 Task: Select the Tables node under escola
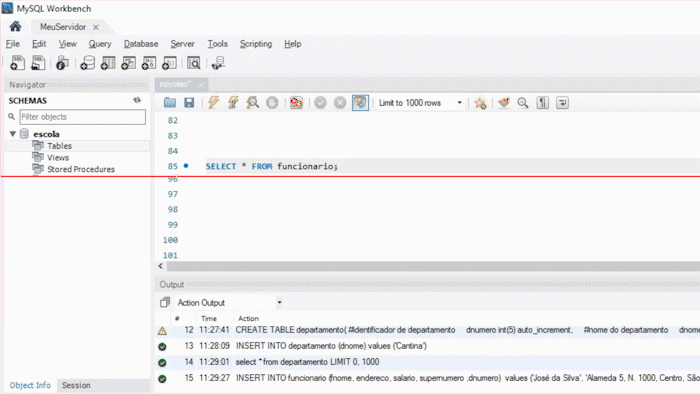(59, 146)
